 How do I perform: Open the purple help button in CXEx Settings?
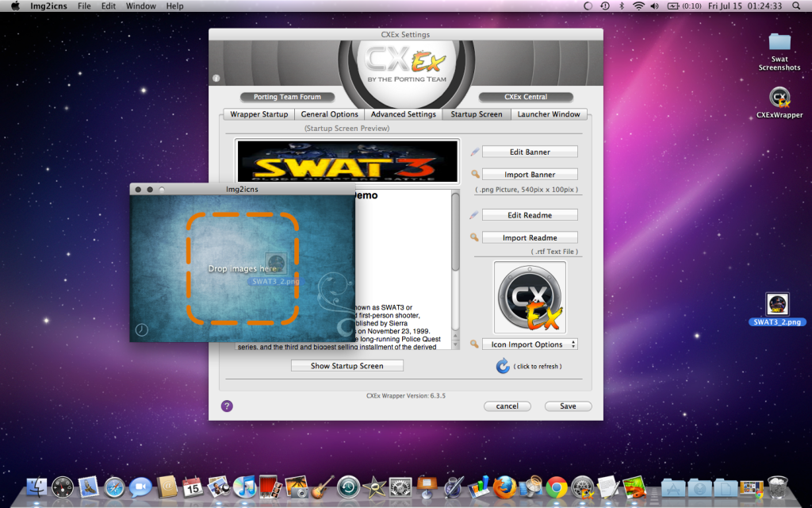[227, 406]
